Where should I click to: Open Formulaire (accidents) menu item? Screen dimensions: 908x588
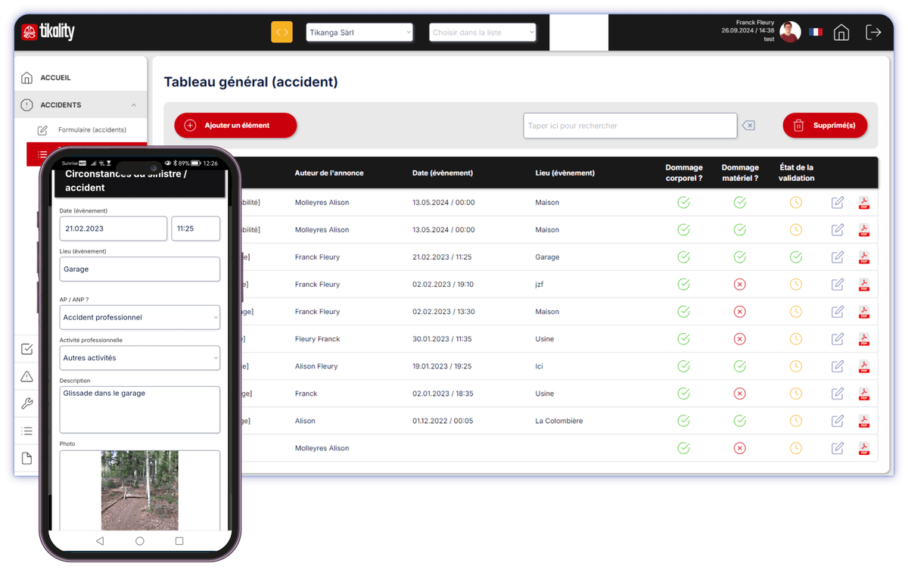[92, 130]
